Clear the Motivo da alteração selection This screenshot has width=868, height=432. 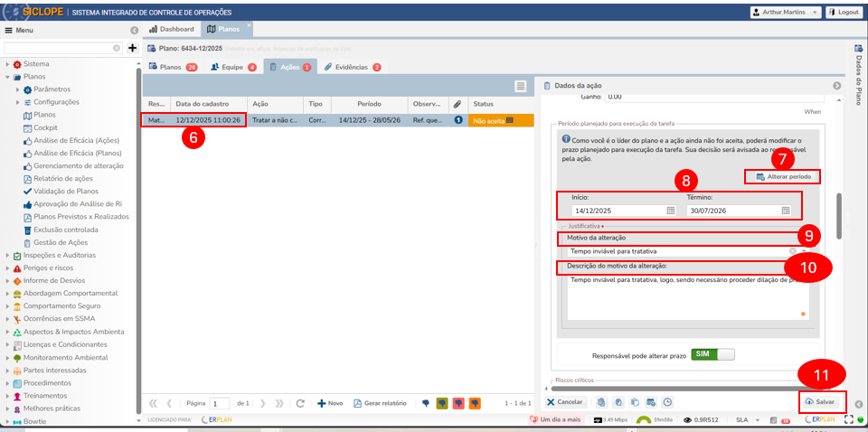[793, 251]
